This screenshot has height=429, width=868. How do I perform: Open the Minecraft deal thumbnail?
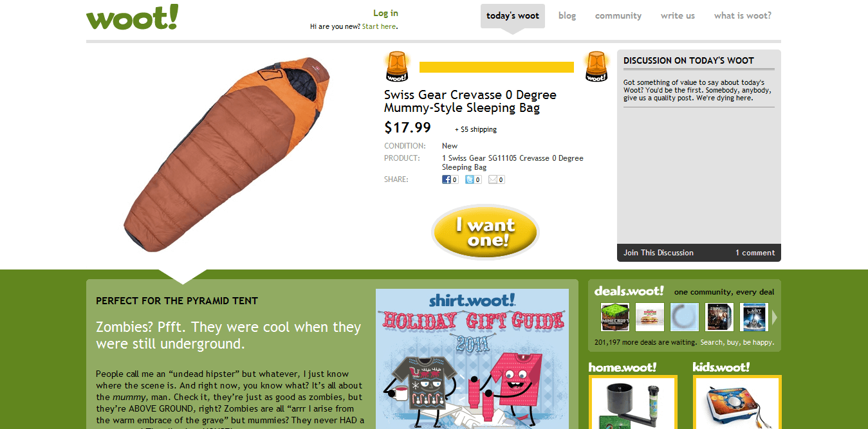pyautogui.click(x=615, y=317)
